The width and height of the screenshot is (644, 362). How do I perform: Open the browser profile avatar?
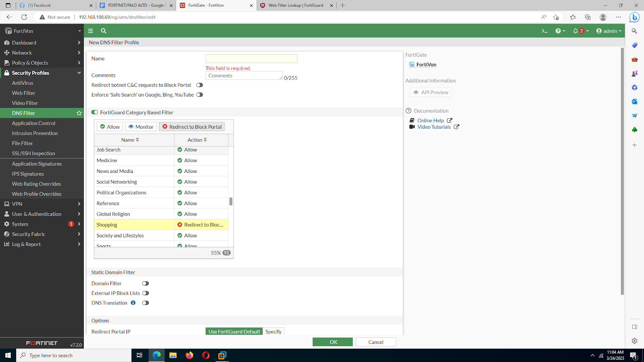(x=603, y=17)
